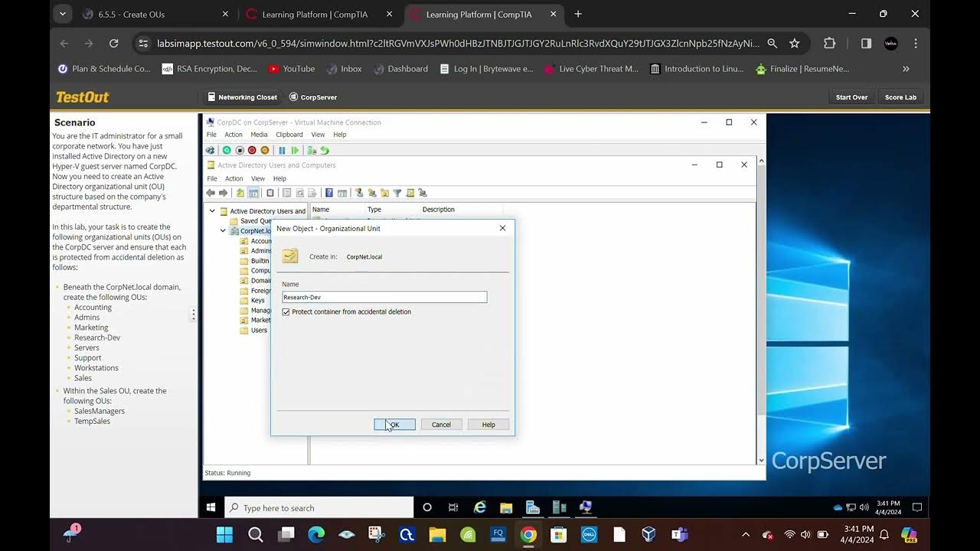Select the Admins OU in the tree
Image resolution: width=980 pixels, height=551 pixels.
tap(261, 251)
